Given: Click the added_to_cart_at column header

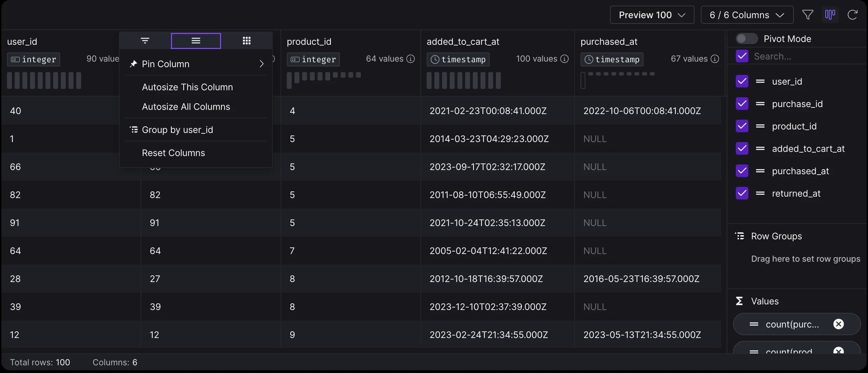Looking at the screenshot, I should pos(463,41).
